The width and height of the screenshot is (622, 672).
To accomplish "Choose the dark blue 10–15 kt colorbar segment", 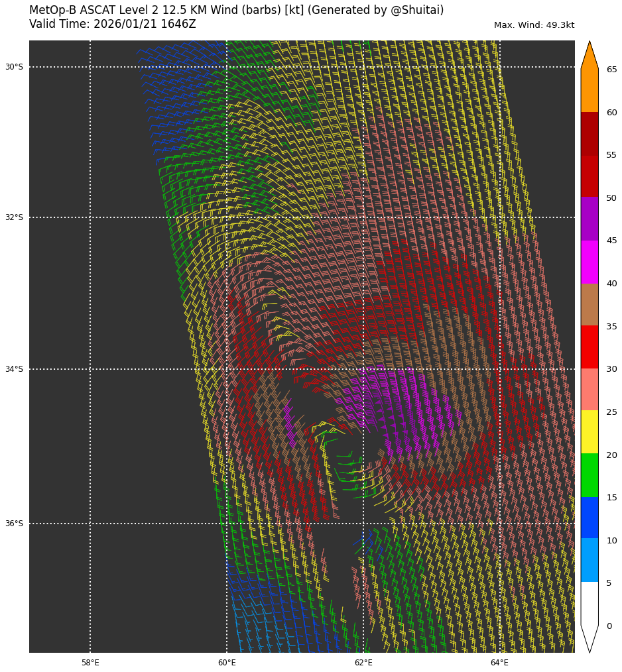I will click(589, 518).
